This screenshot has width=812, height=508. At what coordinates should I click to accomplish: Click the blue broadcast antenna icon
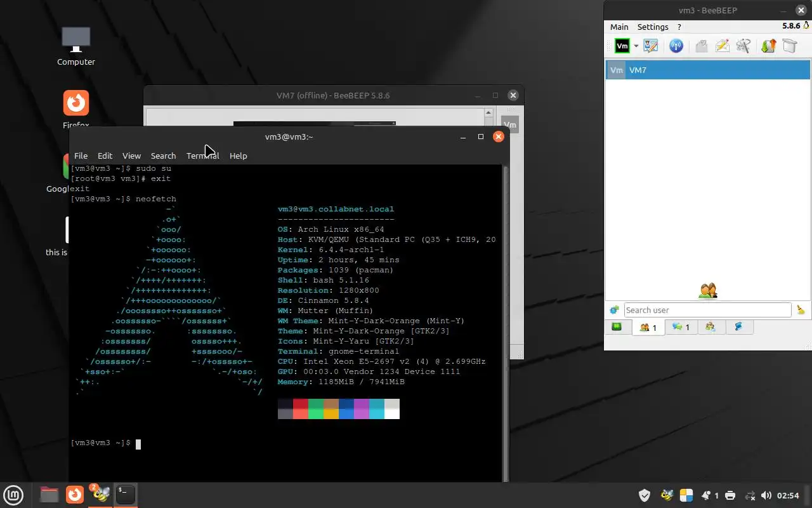click(676, 46)
